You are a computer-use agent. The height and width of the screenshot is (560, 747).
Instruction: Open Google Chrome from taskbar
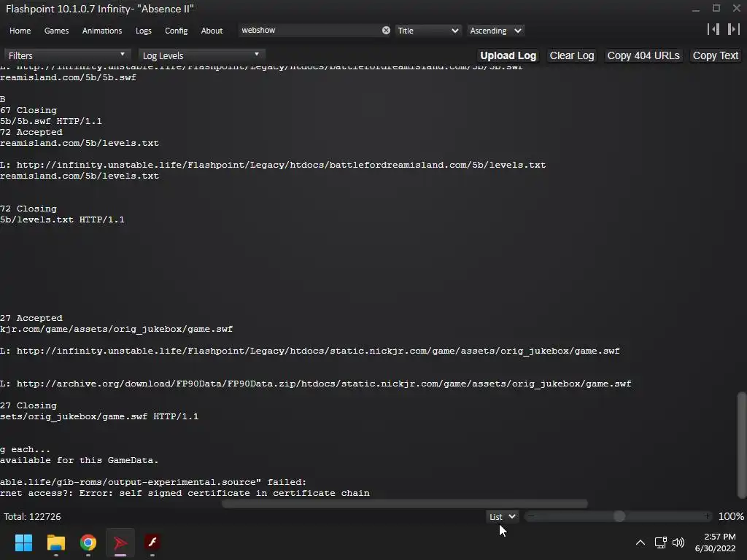88,542
